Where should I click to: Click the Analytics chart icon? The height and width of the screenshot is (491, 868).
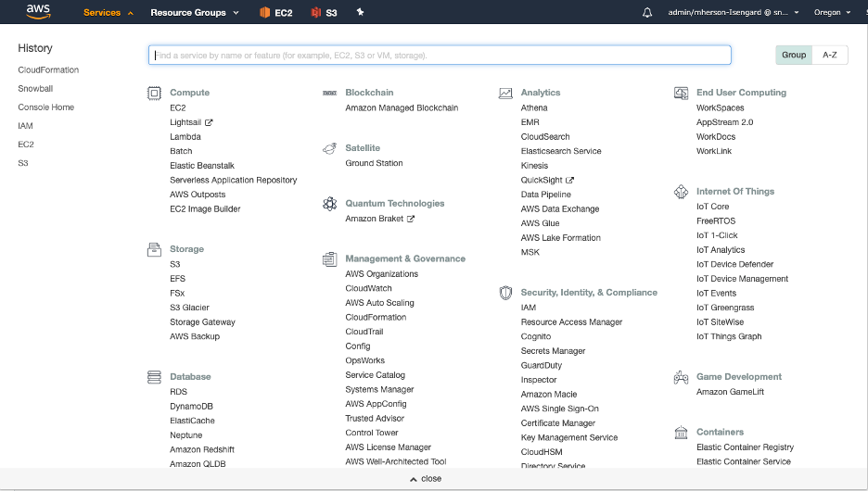(505, 93)
